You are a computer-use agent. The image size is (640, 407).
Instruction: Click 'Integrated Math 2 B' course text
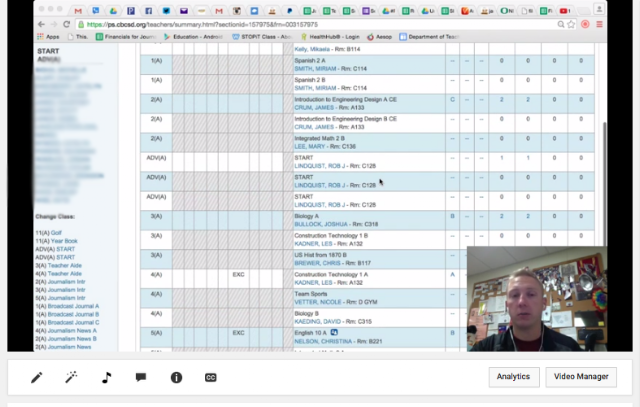[320, 138]
